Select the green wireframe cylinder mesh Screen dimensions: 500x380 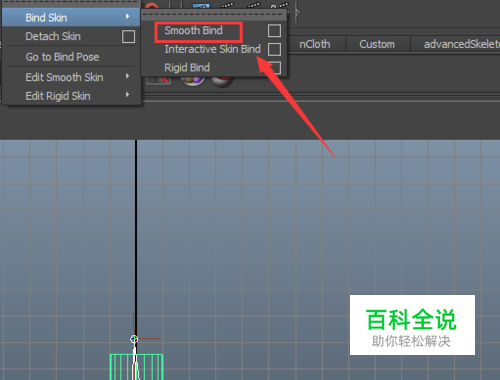136,367
